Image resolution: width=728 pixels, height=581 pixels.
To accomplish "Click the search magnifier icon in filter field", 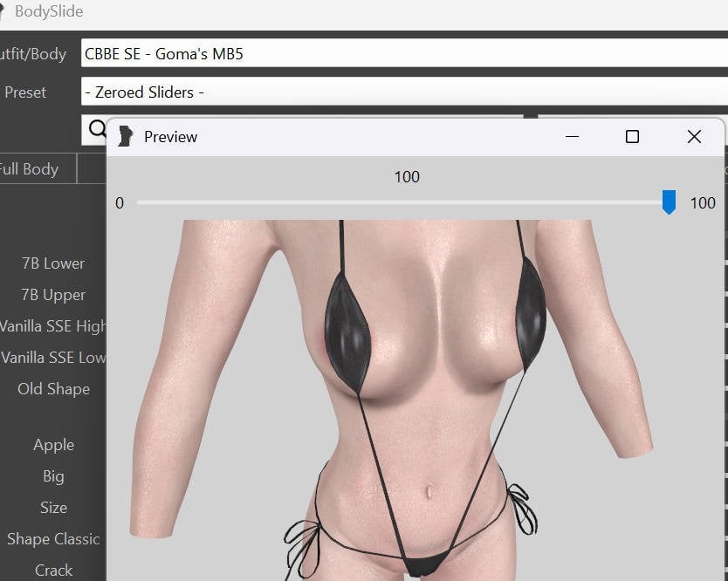I will [97, 128].
